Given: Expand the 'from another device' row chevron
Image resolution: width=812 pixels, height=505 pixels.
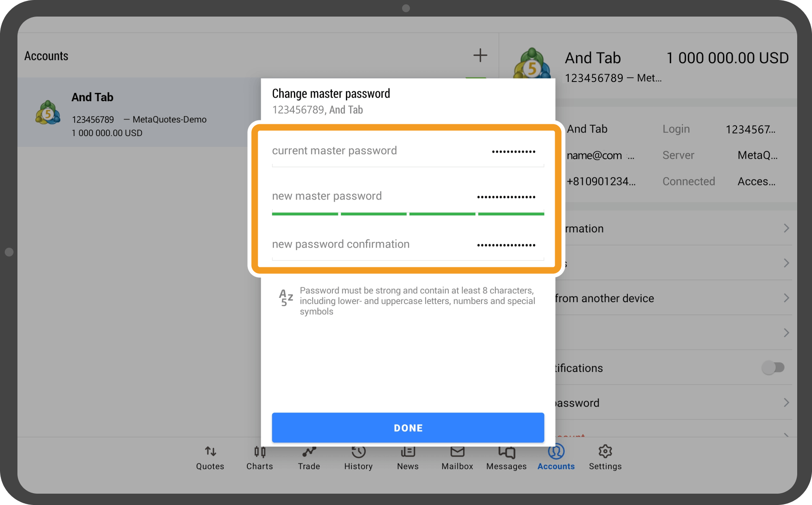Looking at the screenshot, I should coord(786,298).
